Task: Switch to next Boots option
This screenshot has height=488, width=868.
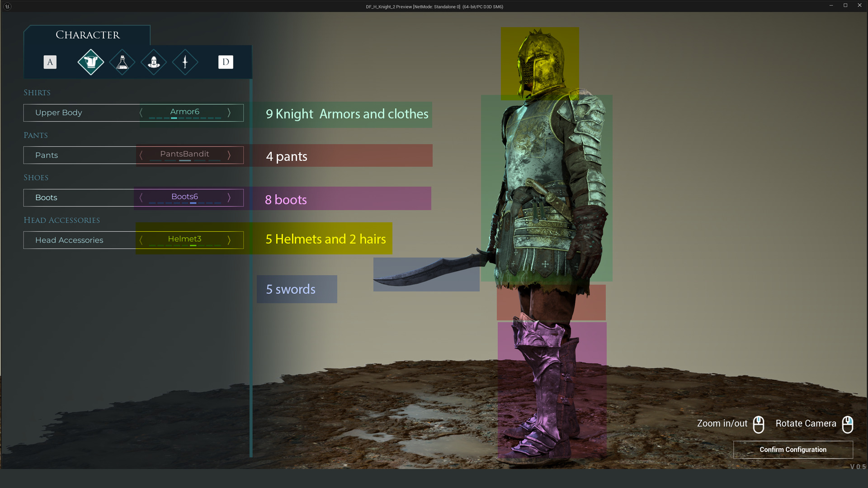Action: click(x=229, y=197)
